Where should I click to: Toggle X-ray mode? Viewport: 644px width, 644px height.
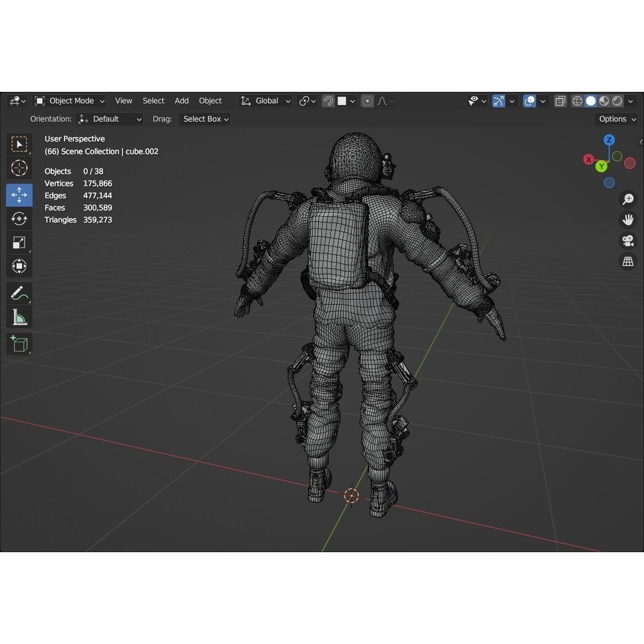pyautogui.click(x=560, y=101)
